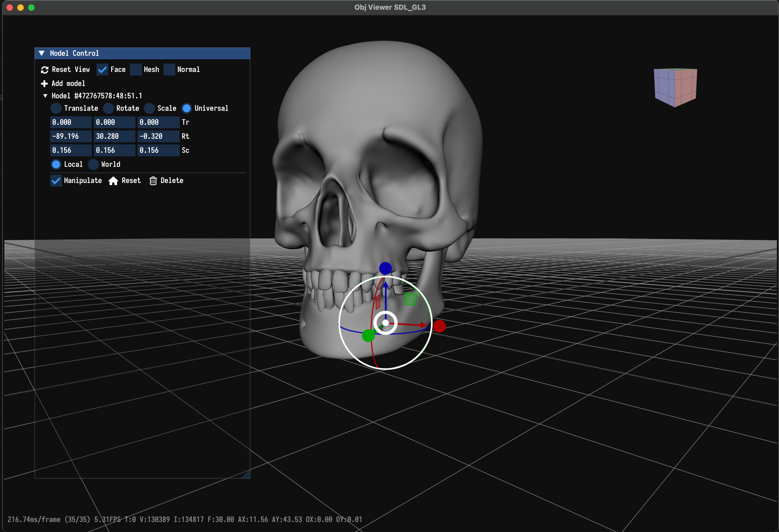Click the Reset button label
Viewport: 779px width, 532px height.
click(131, 181)
